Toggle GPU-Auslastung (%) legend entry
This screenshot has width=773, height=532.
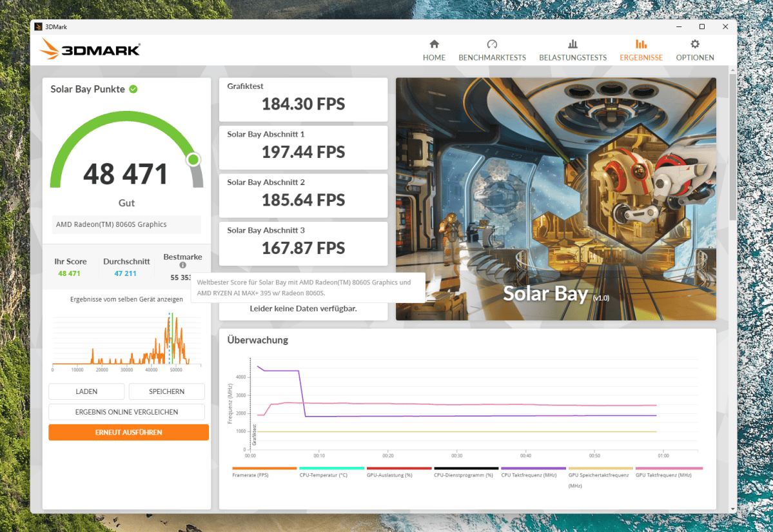399,472
